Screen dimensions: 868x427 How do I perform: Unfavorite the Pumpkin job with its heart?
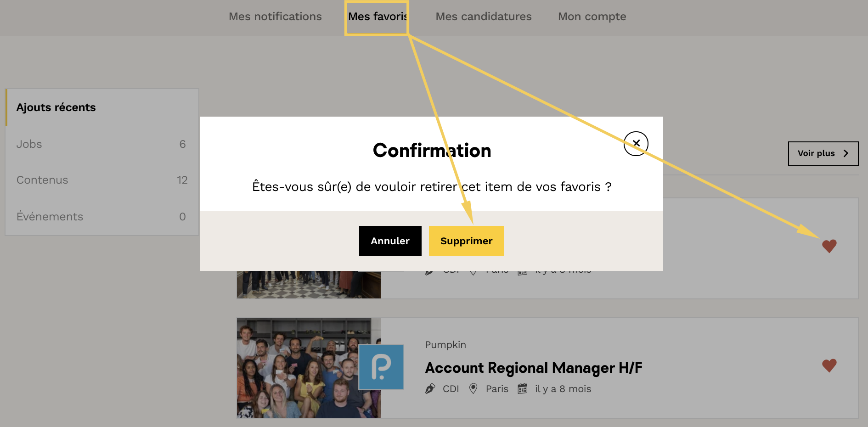(x=829, y=365)
